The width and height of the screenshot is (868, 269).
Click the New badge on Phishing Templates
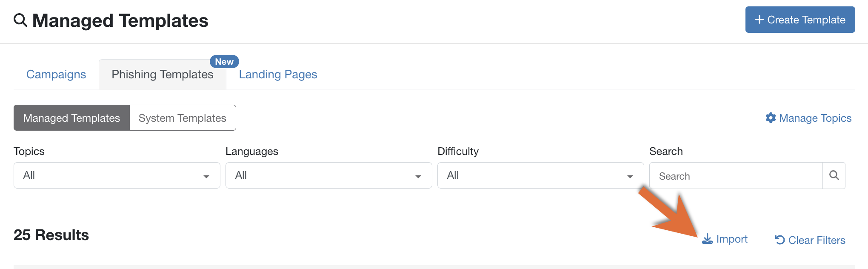point(224,62)
